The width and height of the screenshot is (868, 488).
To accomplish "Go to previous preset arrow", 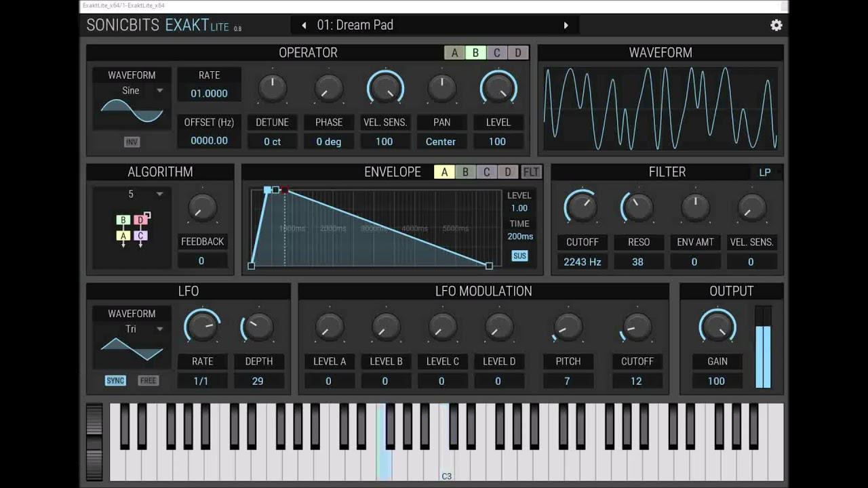I will 304,25.
